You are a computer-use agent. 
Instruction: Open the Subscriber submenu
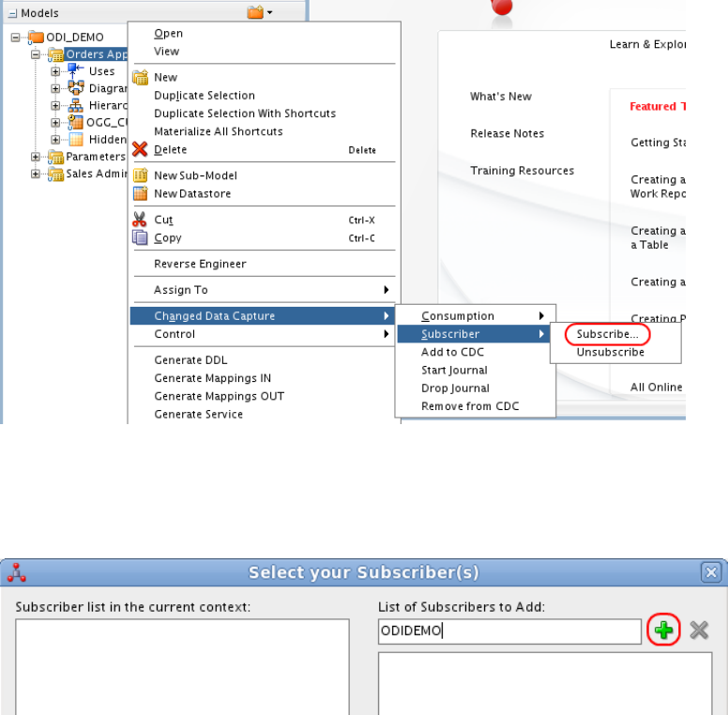coord(476,334)
